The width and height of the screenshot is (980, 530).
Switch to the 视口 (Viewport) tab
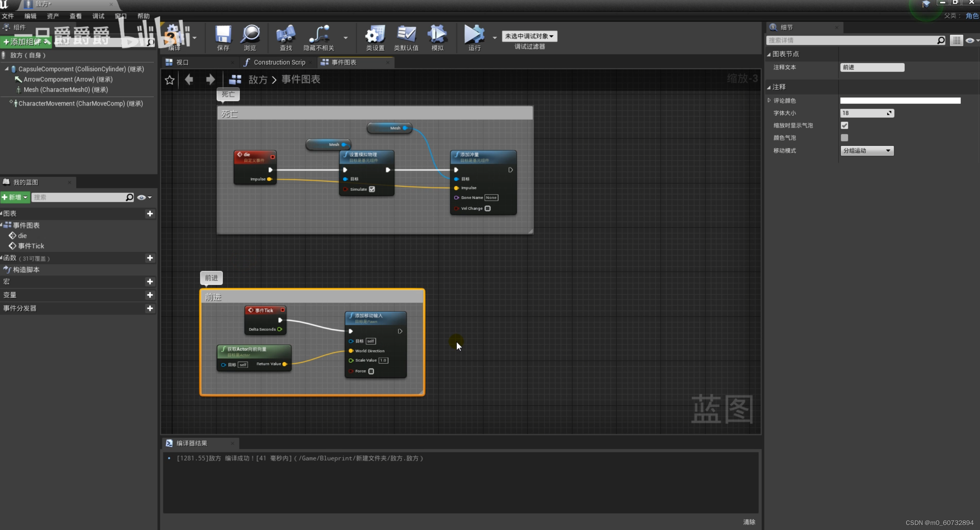(x=181, y=62)
